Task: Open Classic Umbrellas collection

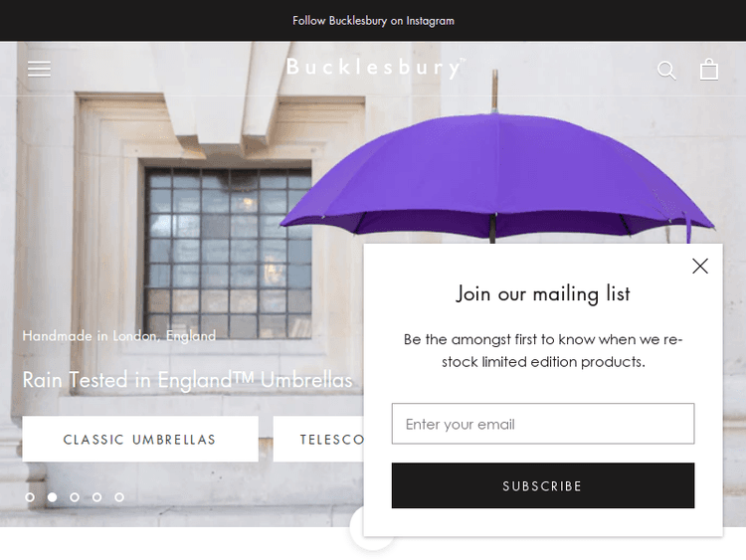Action: [140, 440]
